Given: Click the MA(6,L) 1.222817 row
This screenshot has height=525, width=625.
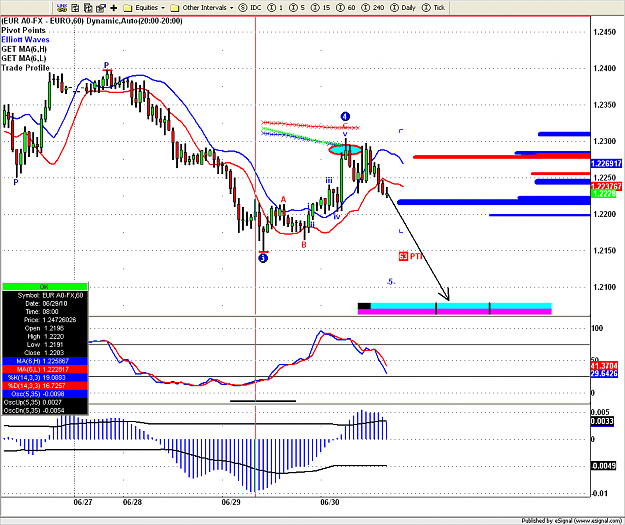Looking at the screenshot, I should click(x=45, y=369).
